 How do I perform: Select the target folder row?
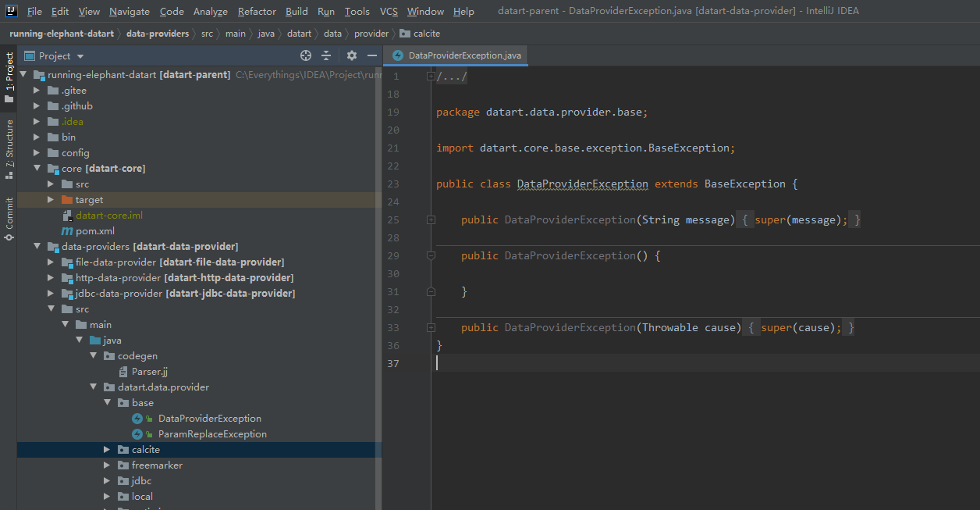click(x=200, y=200)
